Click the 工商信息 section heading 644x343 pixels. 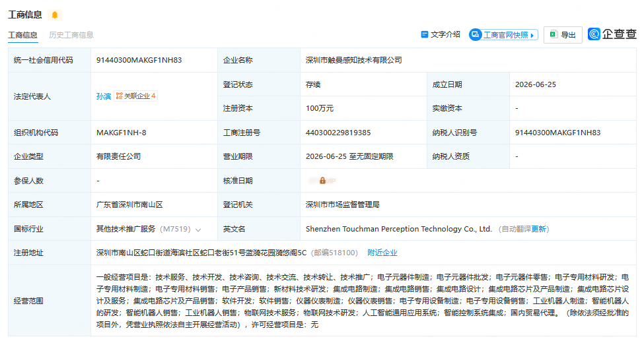25,15
